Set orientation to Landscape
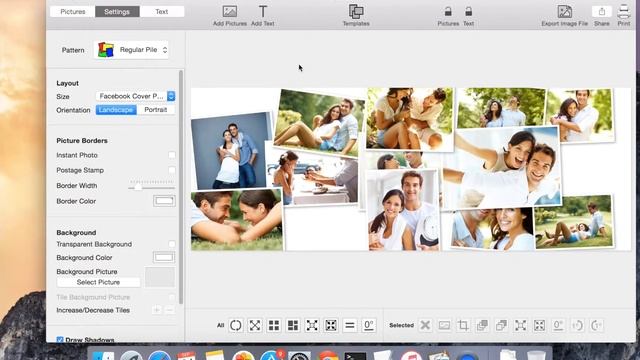This screenshot has height=360, width=640. click(116, 110)
